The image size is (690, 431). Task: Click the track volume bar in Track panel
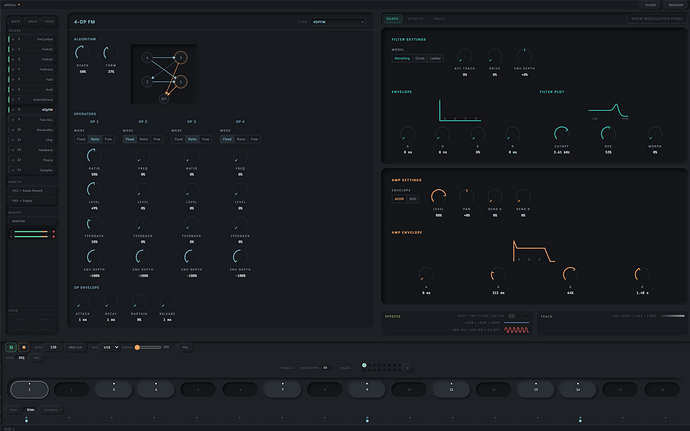point(673,316)
